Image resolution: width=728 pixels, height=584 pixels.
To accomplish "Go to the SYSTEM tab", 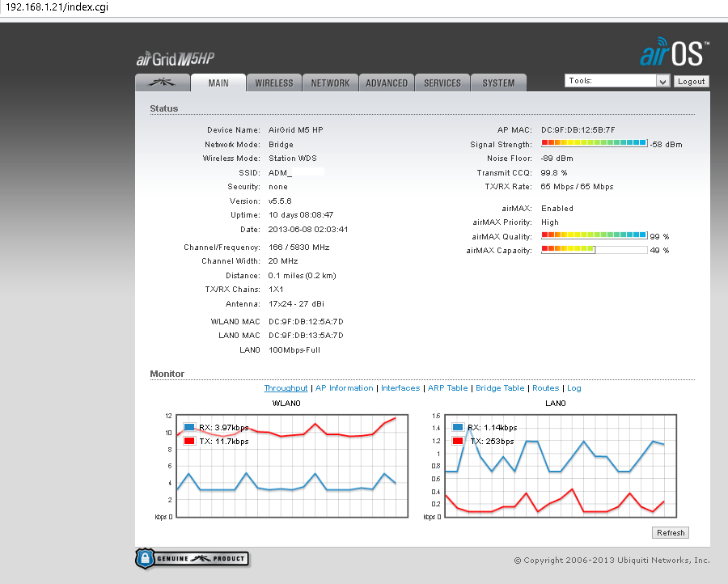I will 498,83.
